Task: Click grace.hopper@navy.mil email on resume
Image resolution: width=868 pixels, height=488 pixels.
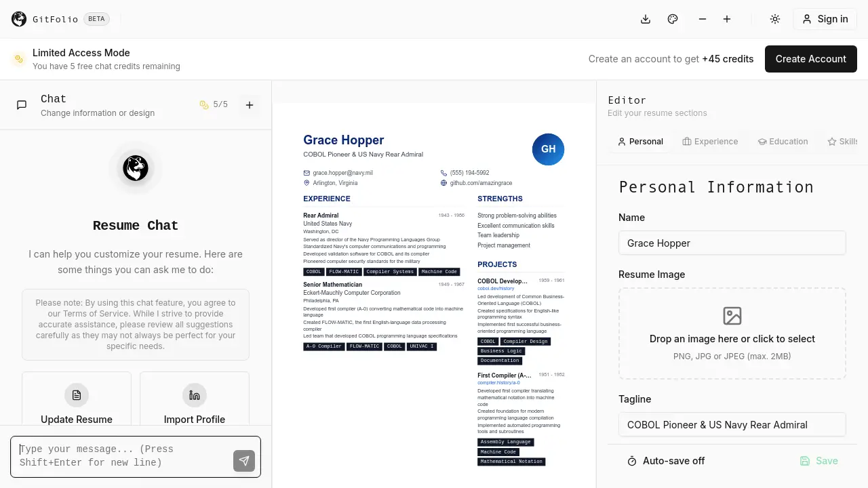Action: pos(342,173)
